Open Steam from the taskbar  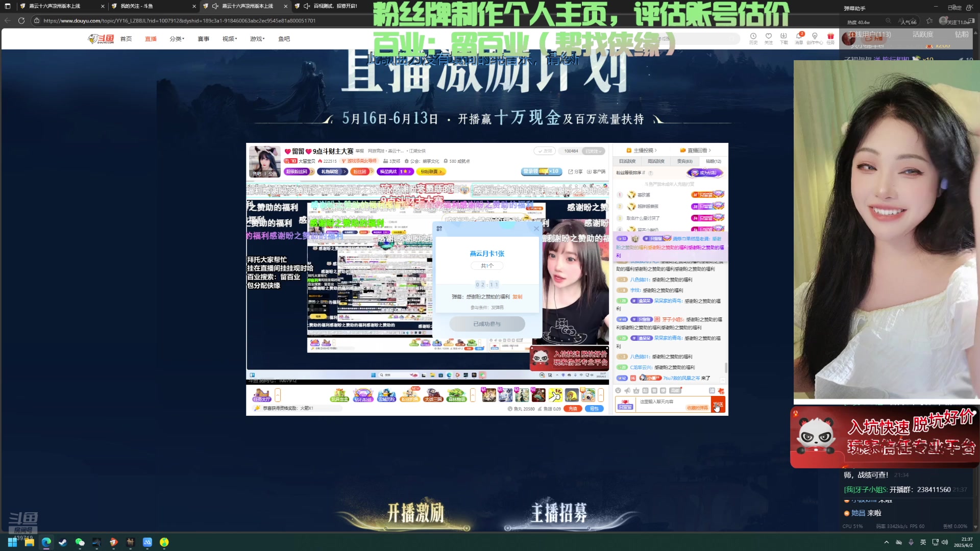(x=63, y=542)
